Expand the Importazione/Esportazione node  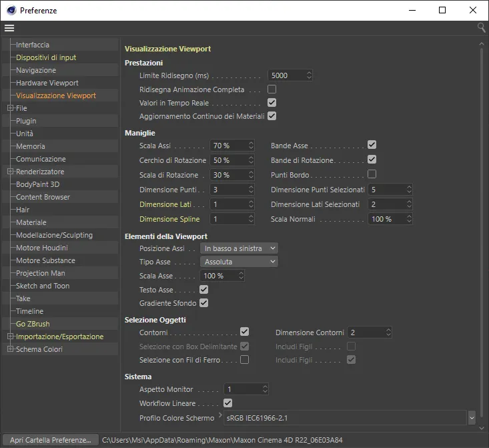click(10, 337)
